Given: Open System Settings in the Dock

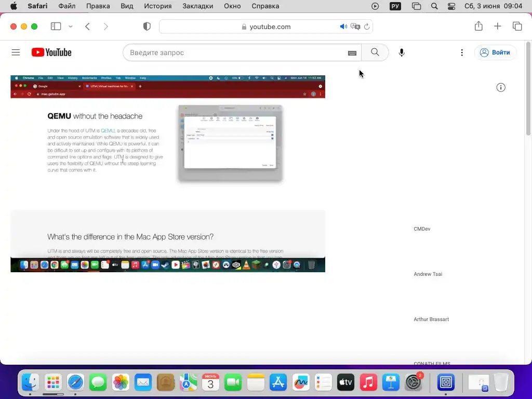Looking at the screenshot, I should [x=413, y=382].
